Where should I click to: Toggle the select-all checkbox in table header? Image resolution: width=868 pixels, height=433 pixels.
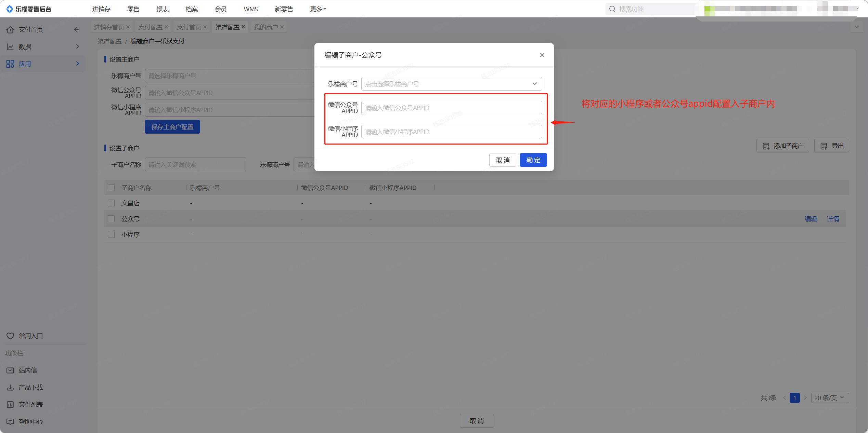(111, 188)
